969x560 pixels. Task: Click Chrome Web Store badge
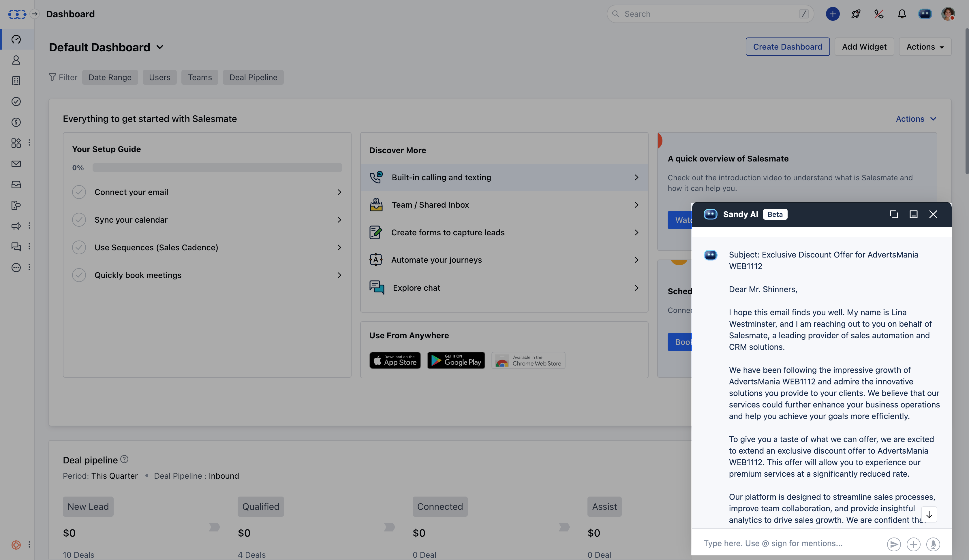pos(528,360)
